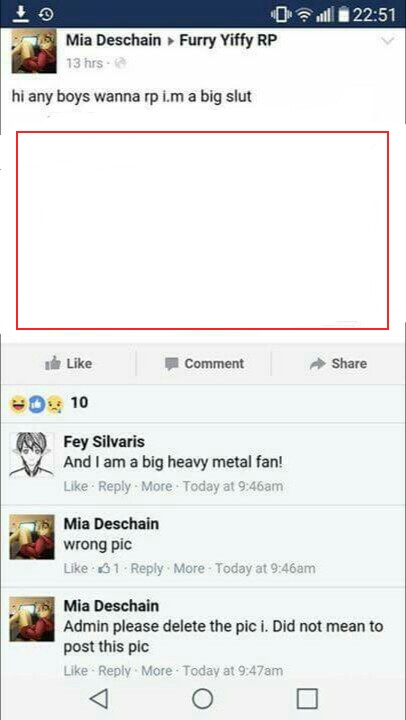Tap the battery indicator icon
This screenshot has width=406, height=720.
point(344,15)
